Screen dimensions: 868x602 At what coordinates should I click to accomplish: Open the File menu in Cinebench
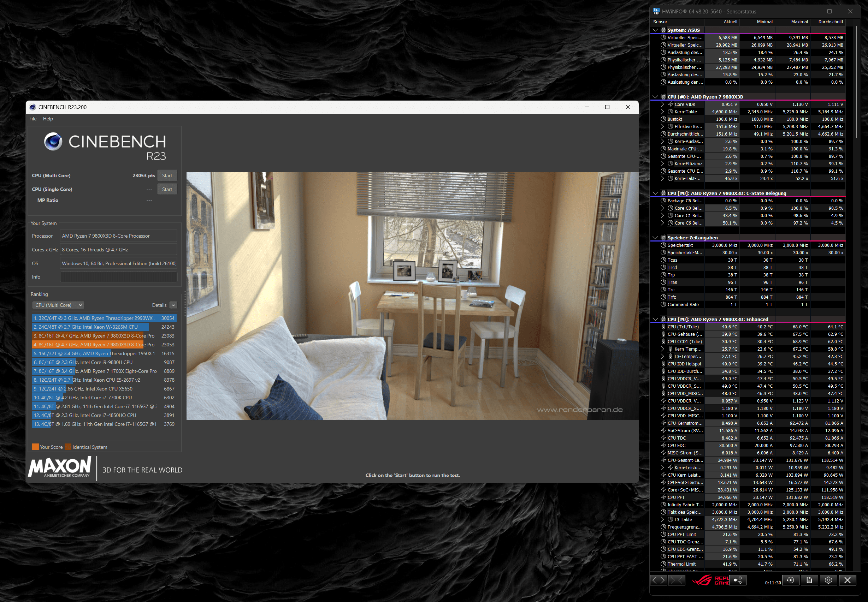coord(33,118)
